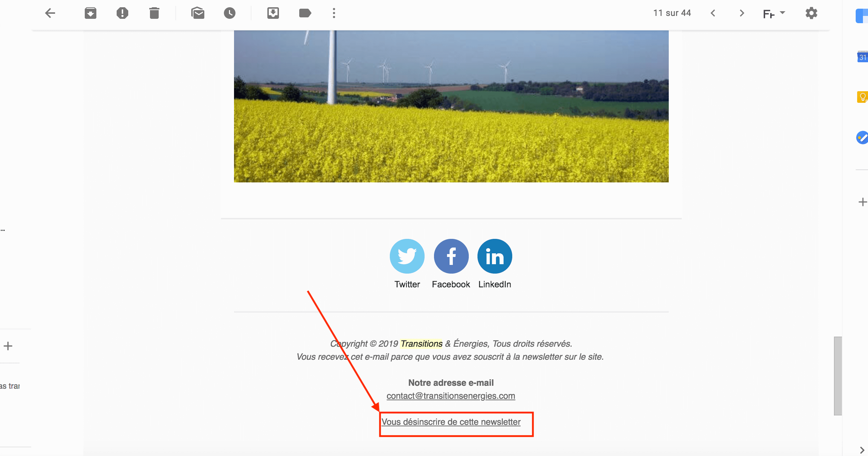
Task: Click the unsubscribe newsletter link
Action: coord(451,422)
